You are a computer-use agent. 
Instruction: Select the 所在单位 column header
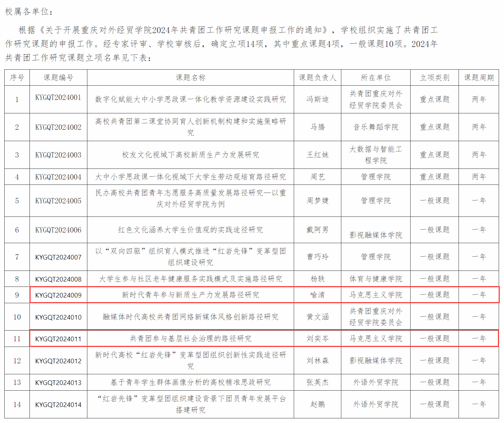pyautogui.click(x=376, y=78)
